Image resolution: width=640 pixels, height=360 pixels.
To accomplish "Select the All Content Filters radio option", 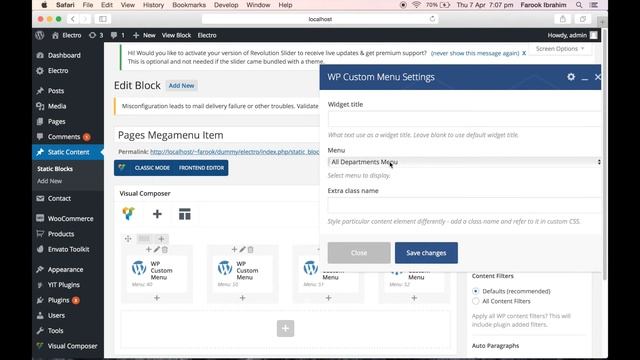I will 476,301.
